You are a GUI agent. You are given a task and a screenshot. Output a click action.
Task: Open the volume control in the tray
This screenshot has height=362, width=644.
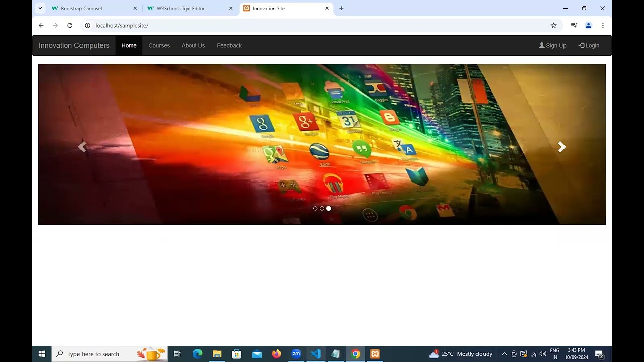(x=543, y=354)
